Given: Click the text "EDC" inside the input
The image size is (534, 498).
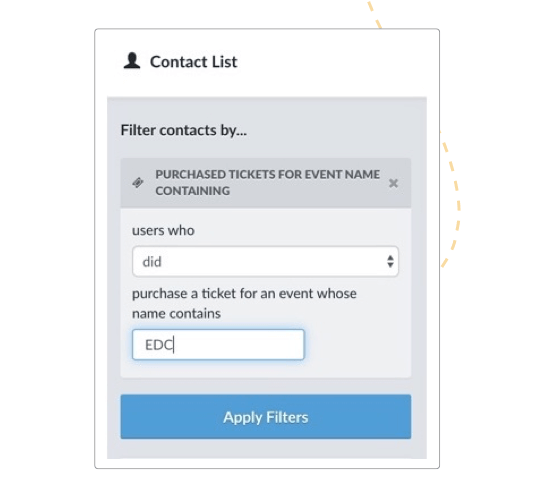Looking at the screenshot, I should tap(159, 345).
